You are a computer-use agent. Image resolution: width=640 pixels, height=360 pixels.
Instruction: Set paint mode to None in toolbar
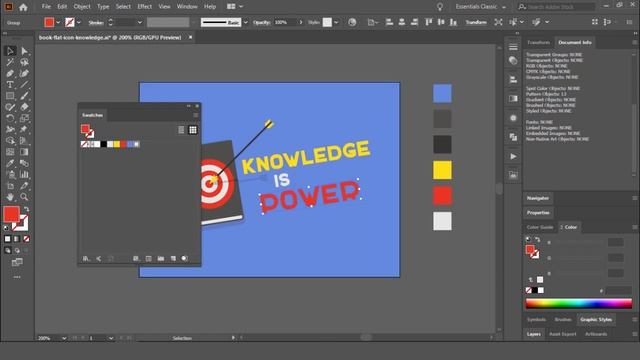pyautogui.click(x=26, y=239)
